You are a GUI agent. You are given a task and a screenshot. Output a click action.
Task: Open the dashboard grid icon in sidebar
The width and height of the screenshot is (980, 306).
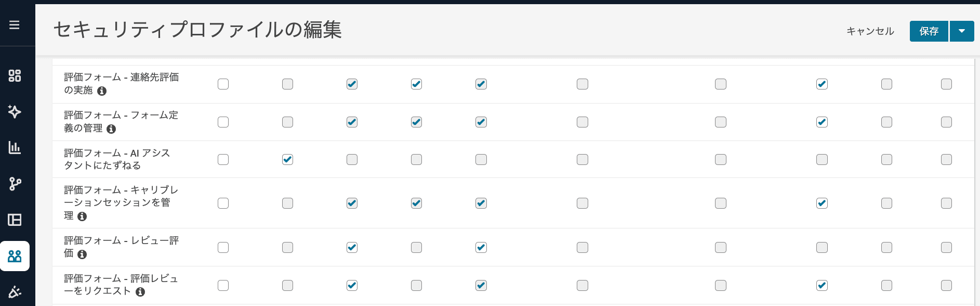pyautogui.click(x=15, y=76)
